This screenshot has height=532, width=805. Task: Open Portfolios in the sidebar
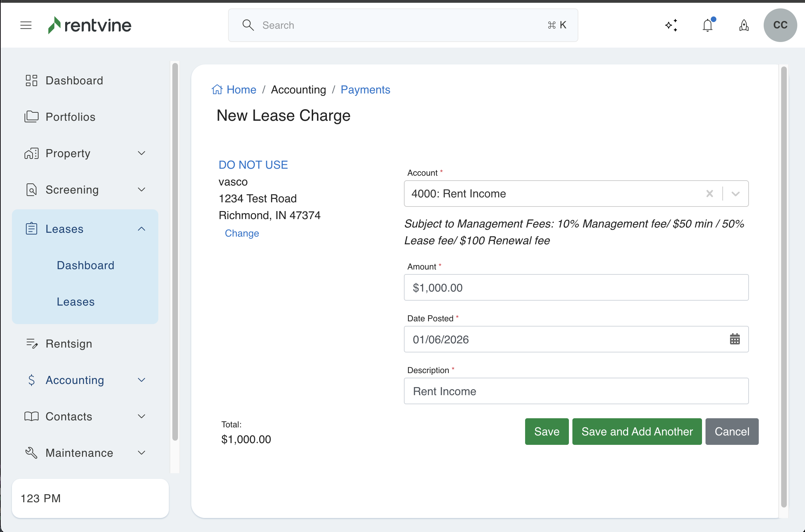[x=70, y=117]
